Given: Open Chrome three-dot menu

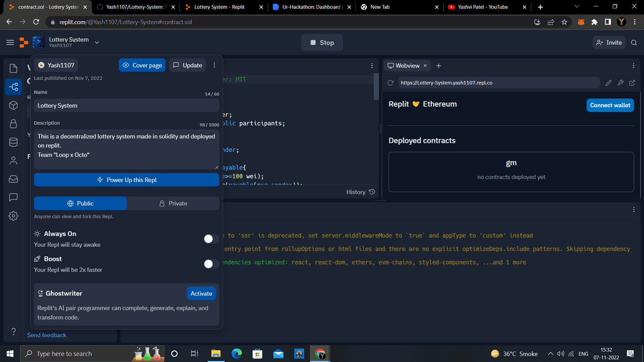Looking at the screenshot, I should coord(635,22).
